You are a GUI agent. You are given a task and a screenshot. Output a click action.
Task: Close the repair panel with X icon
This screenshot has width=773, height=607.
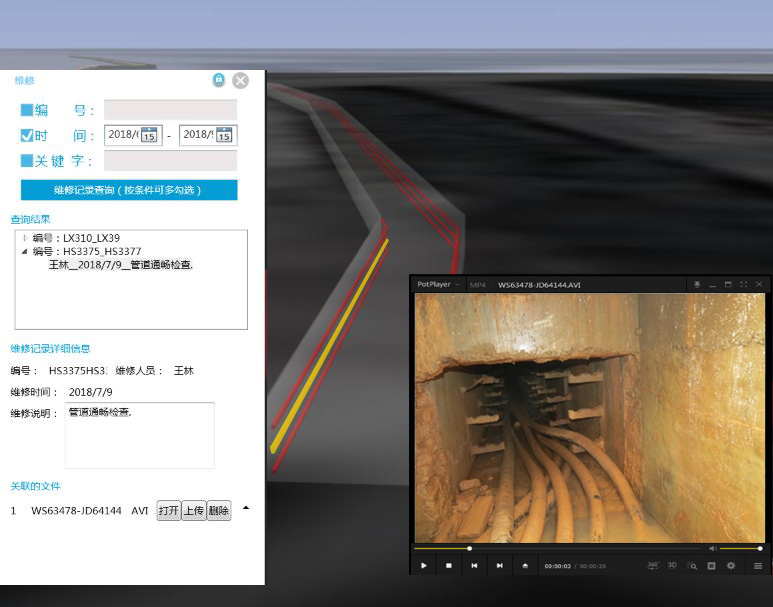click(x=241, y=80)
